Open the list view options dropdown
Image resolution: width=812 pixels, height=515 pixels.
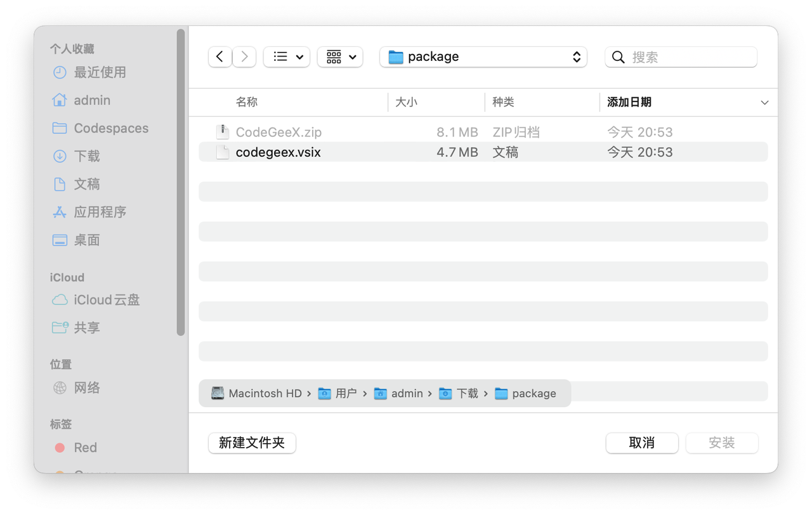287,56
